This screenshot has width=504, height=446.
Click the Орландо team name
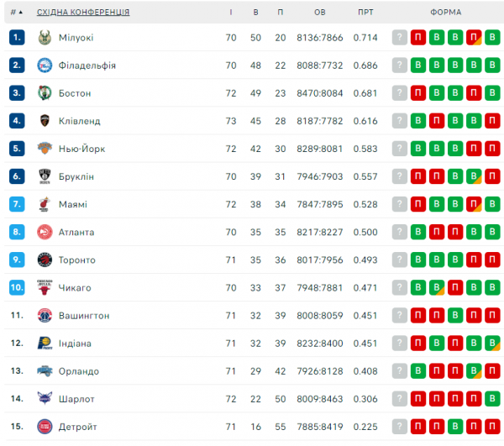click(x=79, y=371)
